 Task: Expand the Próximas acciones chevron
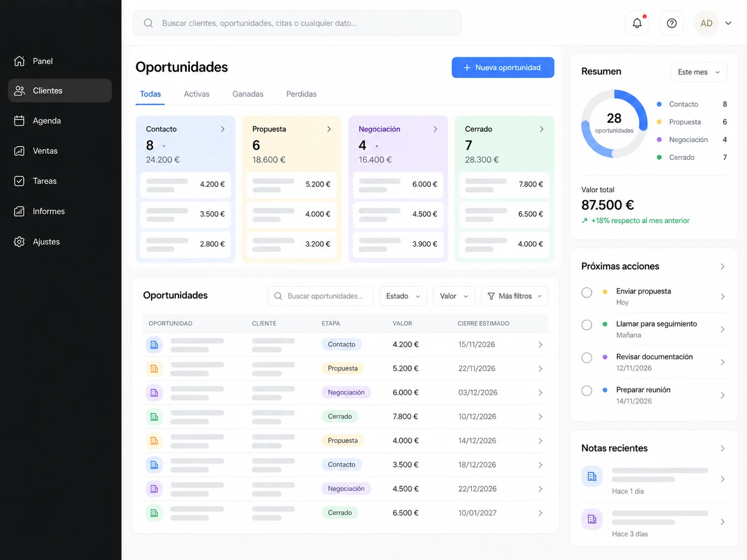click(x=723, y=267)
